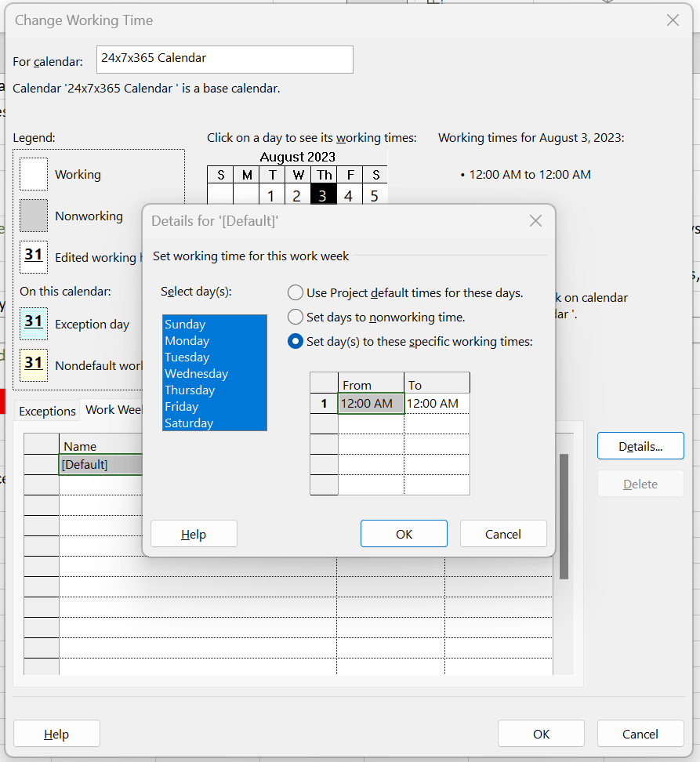Select August 1 on the calendar
Viewport: 700px width, 762px height.
click(x=271, y=196)
